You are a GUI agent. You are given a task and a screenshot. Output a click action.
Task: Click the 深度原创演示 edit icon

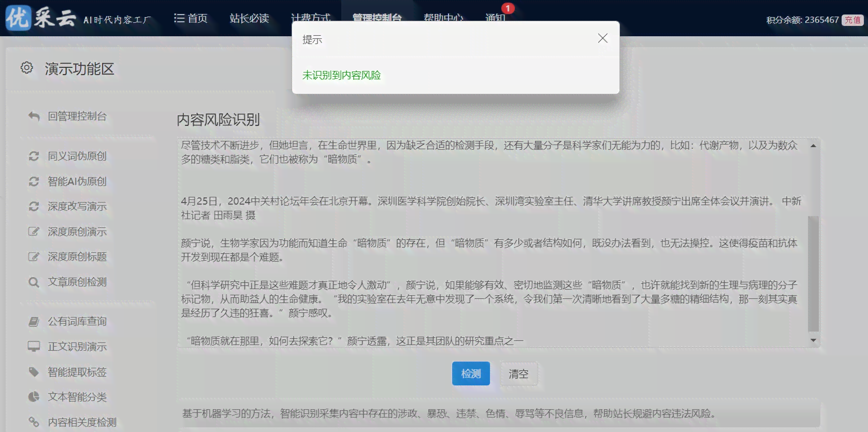pos(34,232)
